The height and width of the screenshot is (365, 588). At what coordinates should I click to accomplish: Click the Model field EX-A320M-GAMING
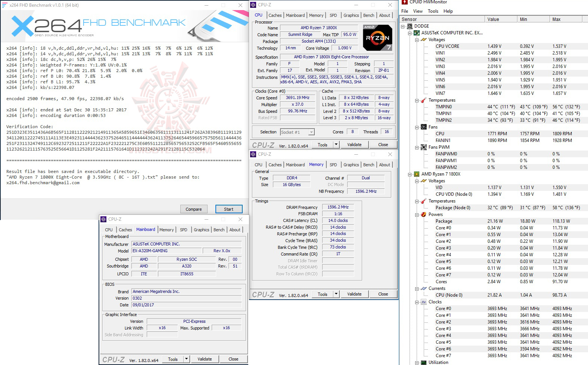click(x=167, y=251)
